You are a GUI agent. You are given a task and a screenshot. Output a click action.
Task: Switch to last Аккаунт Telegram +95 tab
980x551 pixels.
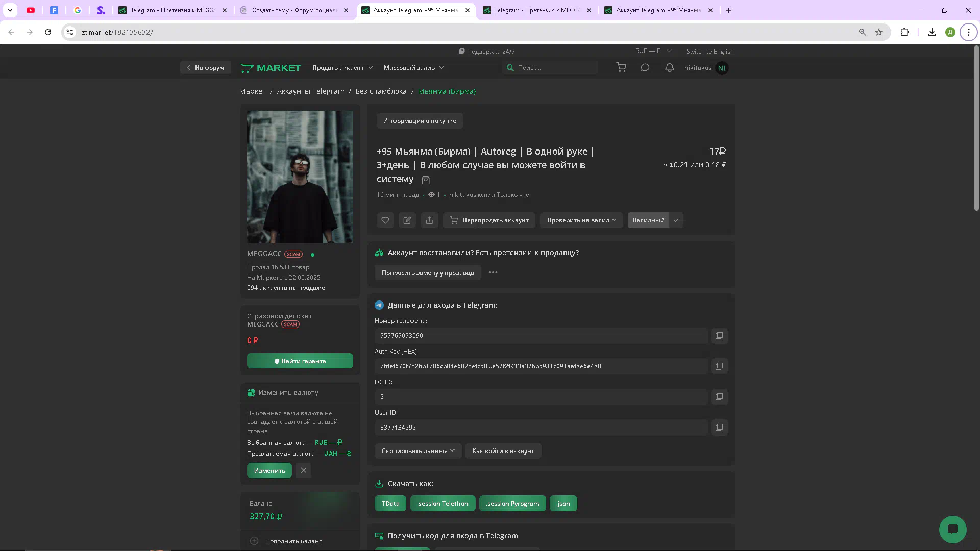point(658,10)
